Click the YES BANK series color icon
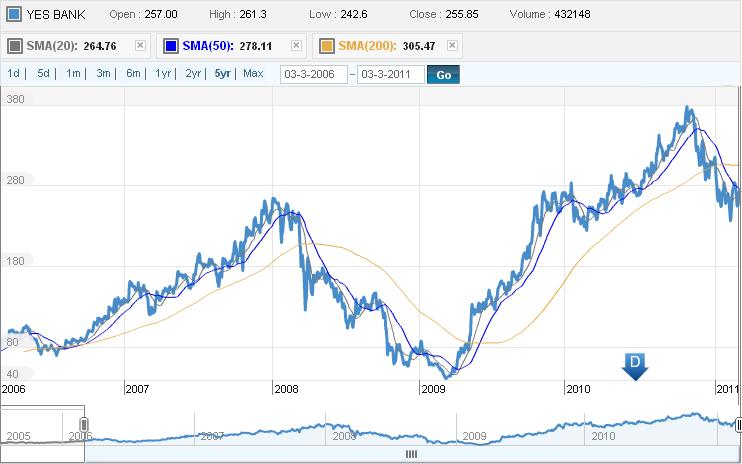 [12, 16]
